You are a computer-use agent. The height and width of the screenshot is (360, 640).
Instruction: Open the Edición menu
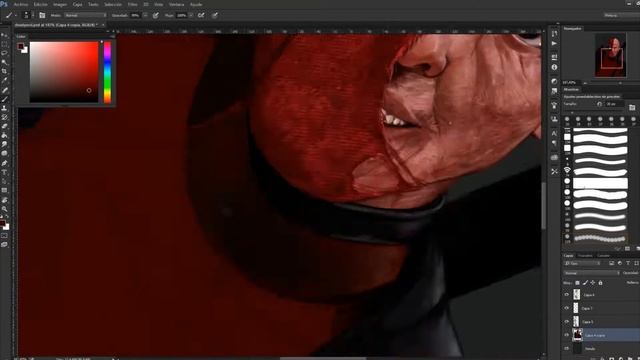[x=40, y=4]
